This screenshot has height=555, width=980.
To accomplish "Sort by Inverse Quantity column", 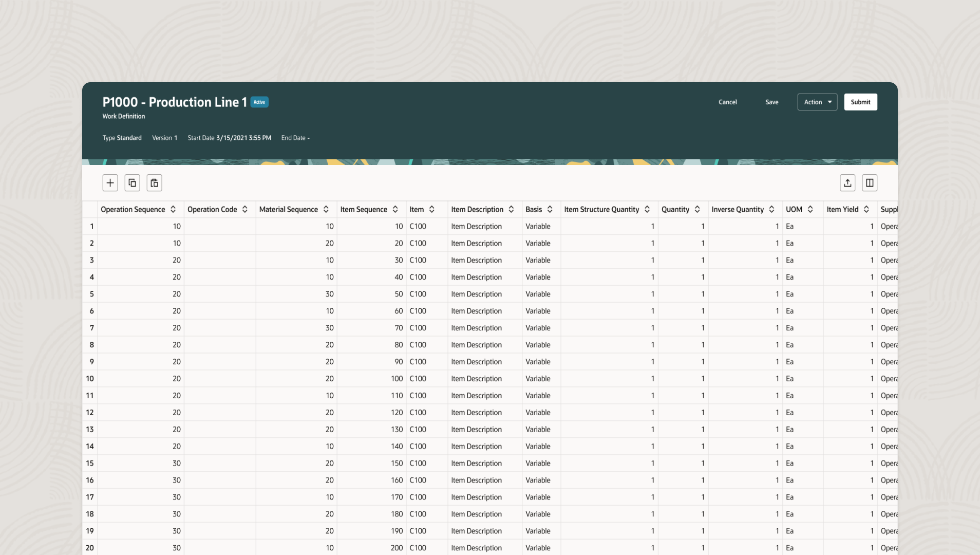I will pos(772,210).
